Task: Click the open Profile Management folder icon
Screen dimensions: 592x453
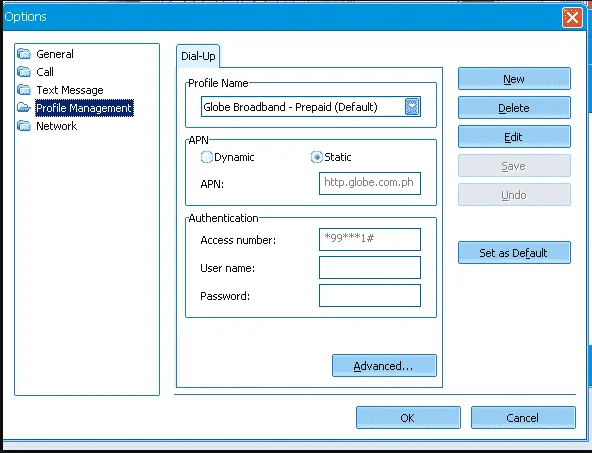Action: pos(24,108)
